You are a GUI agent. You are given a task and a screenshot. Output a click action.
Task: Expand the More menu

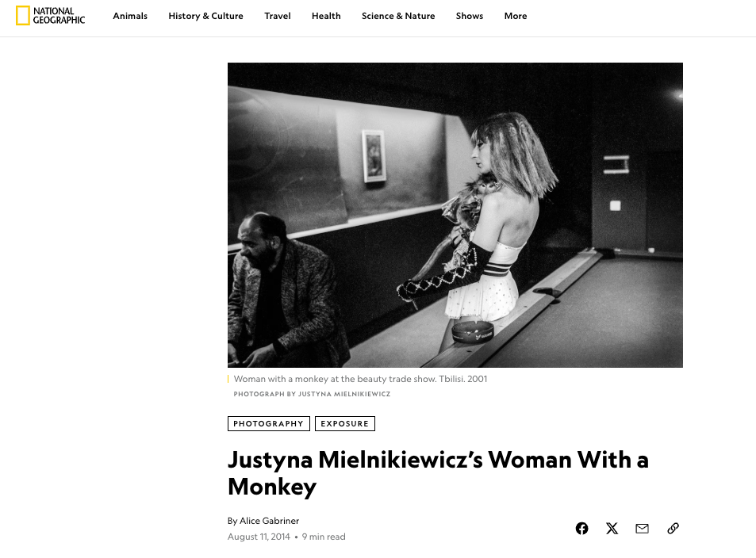[x=516, y=16]
